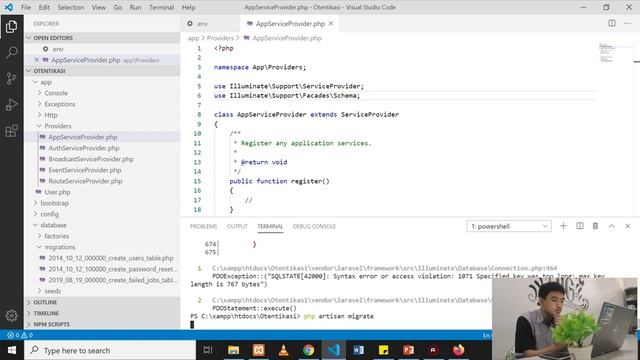Switch to the Debug Console tab
This screenshot has width=640, height=360.
[314, 226]
